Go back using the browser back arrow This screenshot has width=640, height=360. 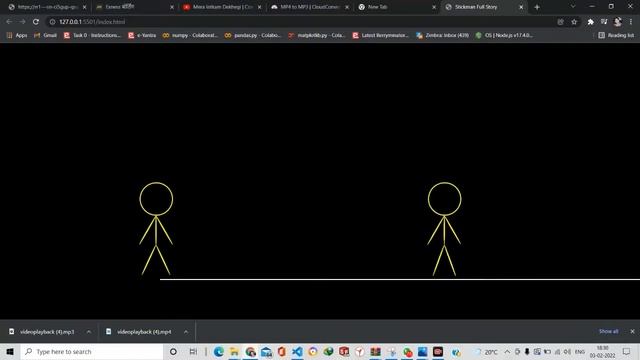click(9, 22)
